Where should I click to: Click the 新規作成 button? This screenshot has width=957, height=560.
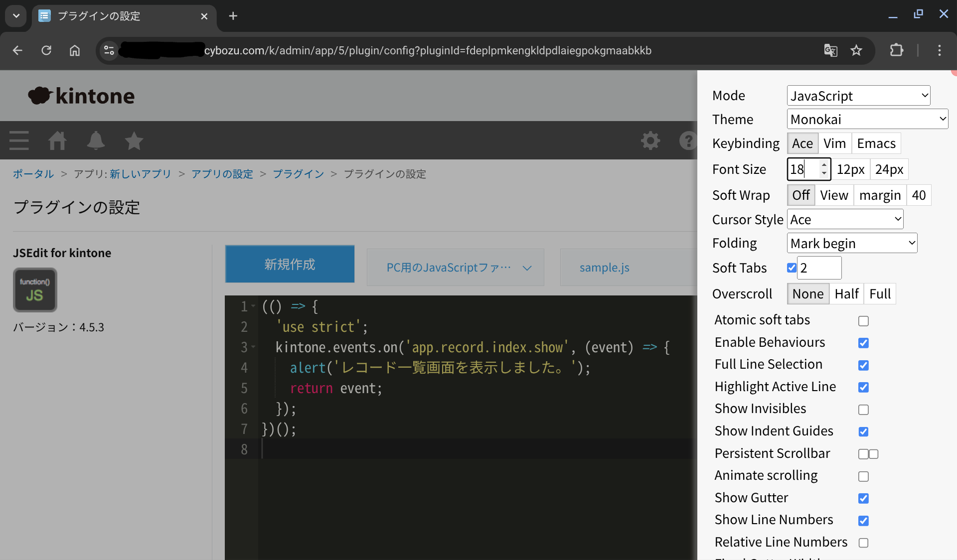(290, 264)
